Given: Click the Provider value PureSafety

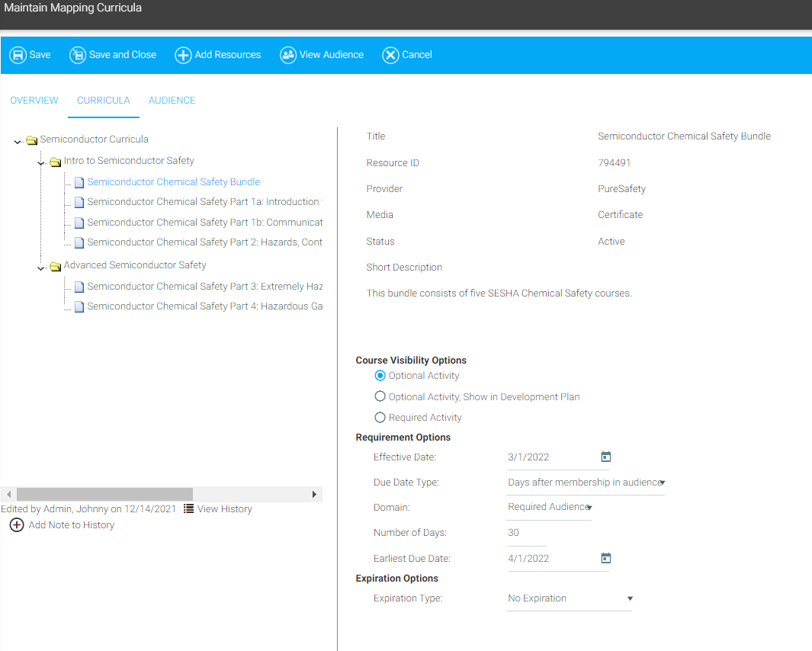Looking at the screenshot, I should pos(621,188).
